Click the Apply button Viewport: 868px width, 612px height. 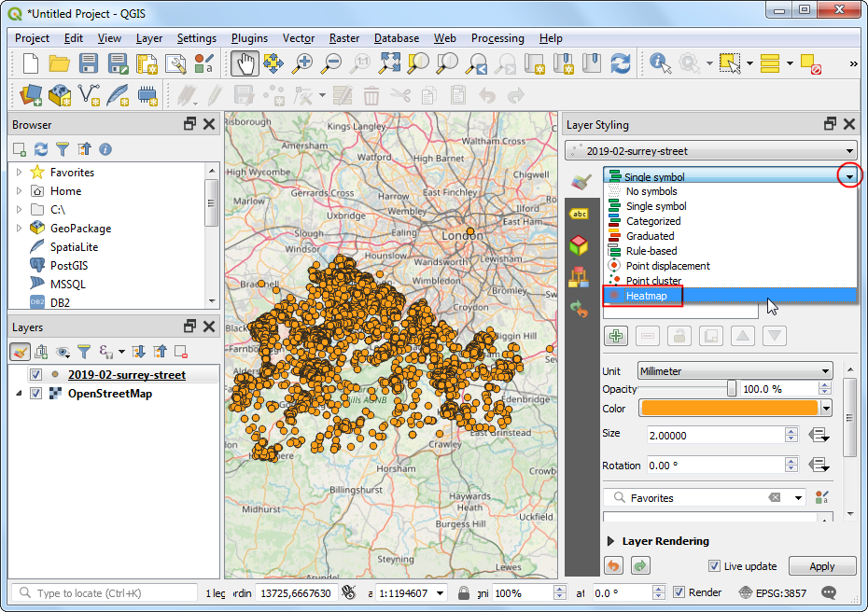click(821, 566)
